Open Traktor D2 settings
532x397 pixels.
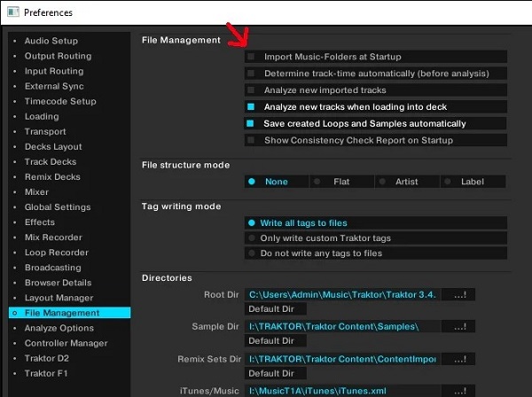tap(47, 358)
